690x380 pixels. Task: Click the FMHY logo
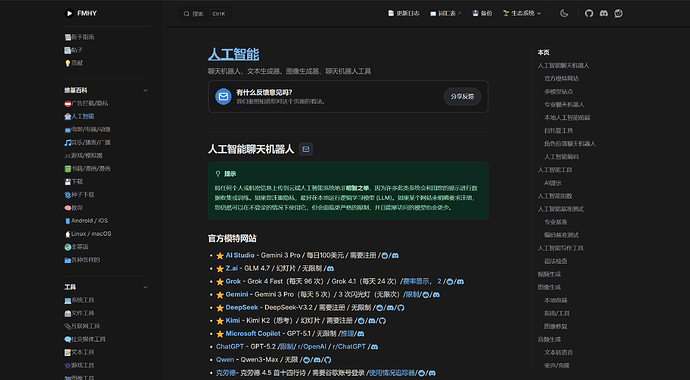81,13
